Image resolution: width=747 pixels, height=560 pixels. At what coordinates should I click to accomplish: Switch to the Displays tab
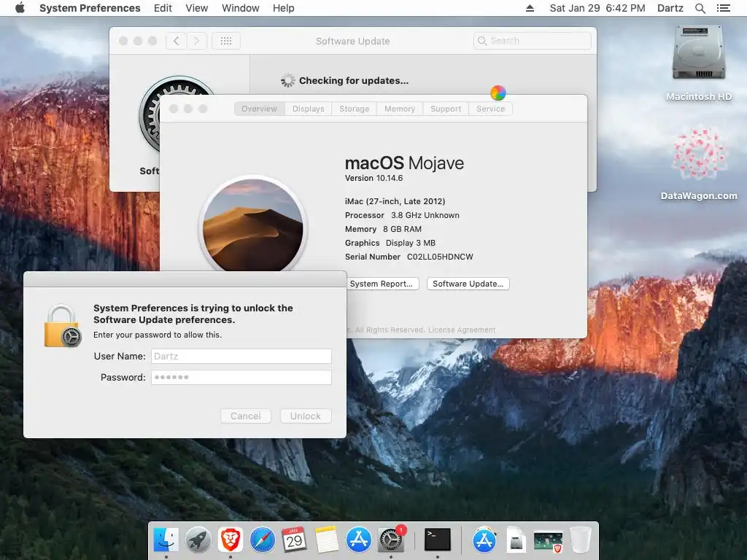point(309,109)
